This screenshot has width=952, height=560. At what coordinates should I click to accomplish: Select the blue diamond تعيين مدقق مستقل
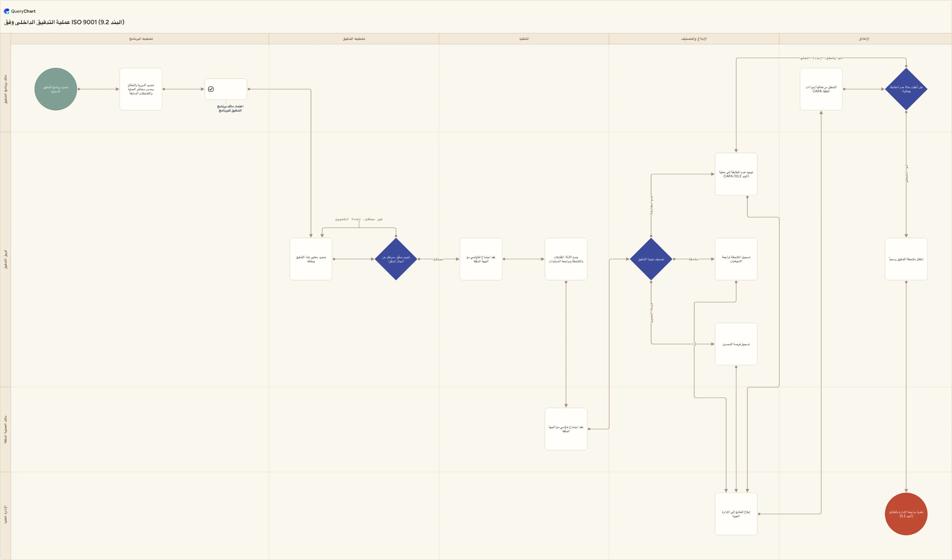click(x=396, y=259)
